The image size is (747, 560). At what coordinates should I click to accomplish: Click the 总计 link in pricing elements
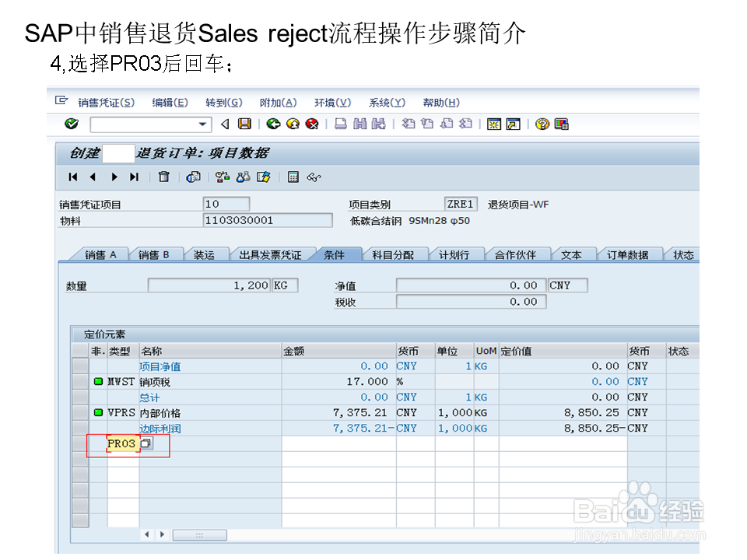click(149, 397)
